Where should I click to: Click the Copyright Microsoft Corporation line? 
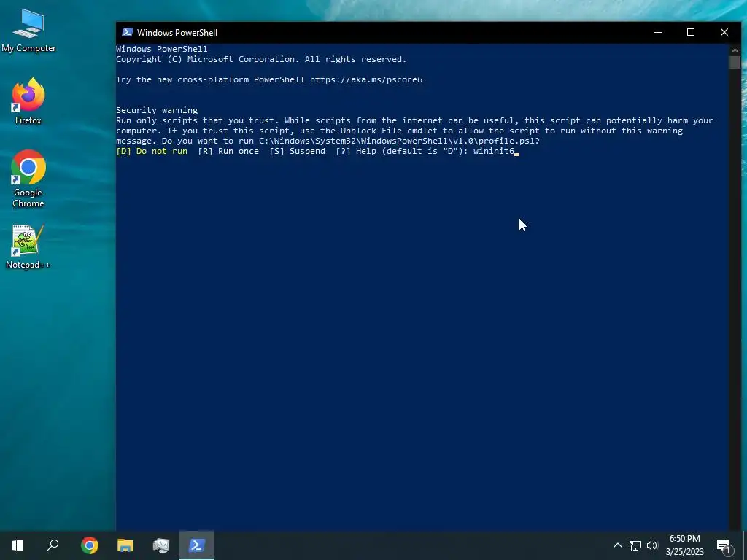[x=261, y=59]
